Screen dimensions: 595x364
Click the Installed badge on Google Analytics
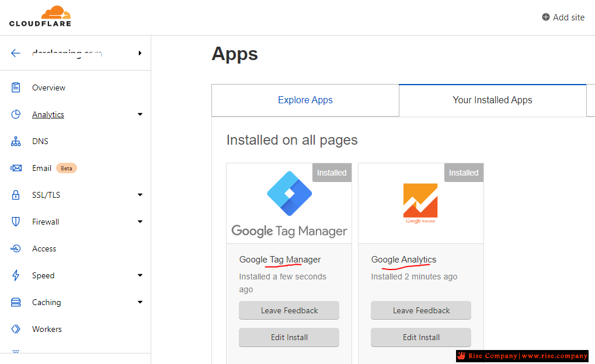464,173
